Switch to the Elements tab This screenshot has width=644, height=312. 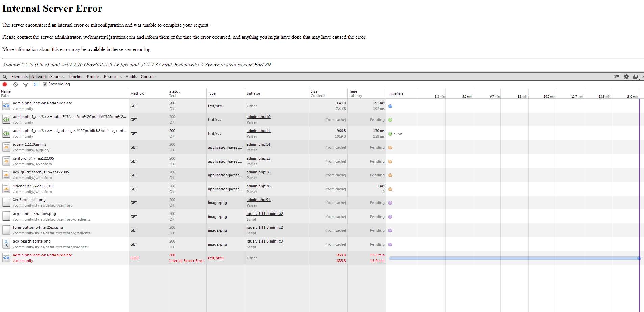click(19, 77)
